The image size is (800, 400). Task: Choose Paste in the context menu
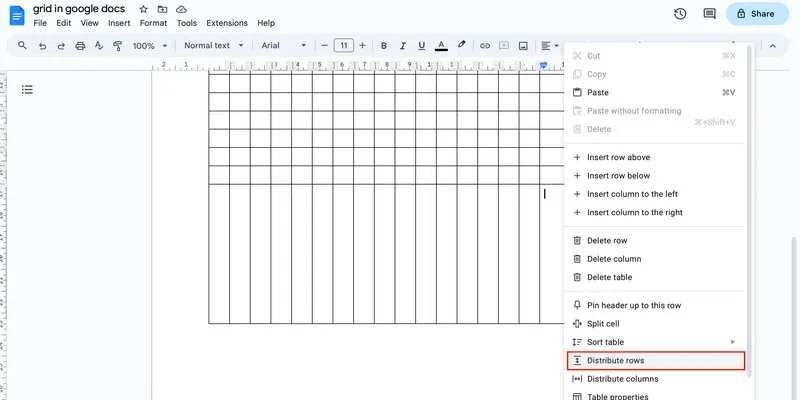coord(655,92)
